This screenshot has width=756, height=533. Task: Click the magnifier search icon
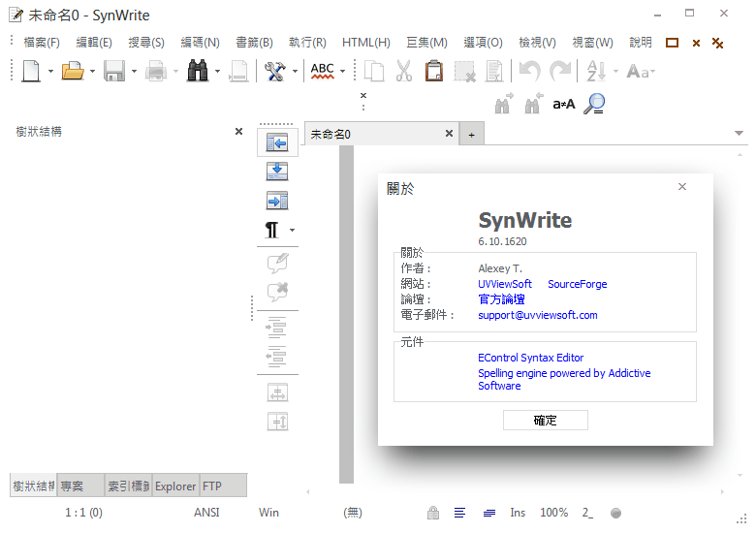click(x=594, y=104)
